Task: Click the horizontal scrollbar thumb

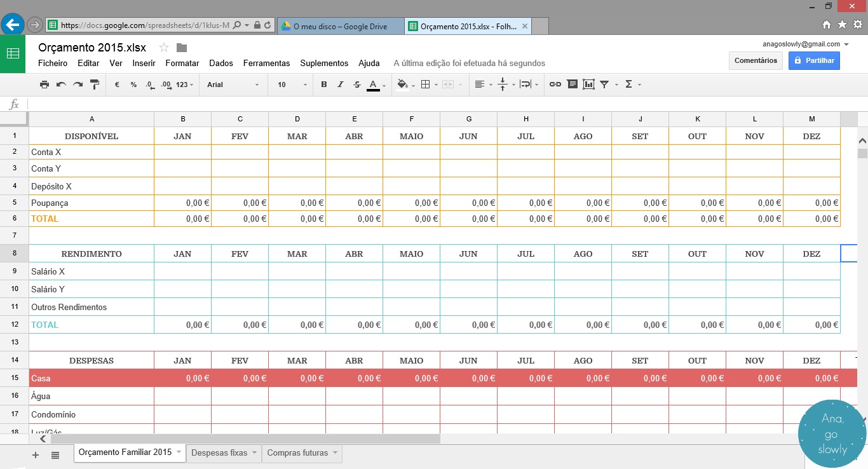Action: (245, 438)
